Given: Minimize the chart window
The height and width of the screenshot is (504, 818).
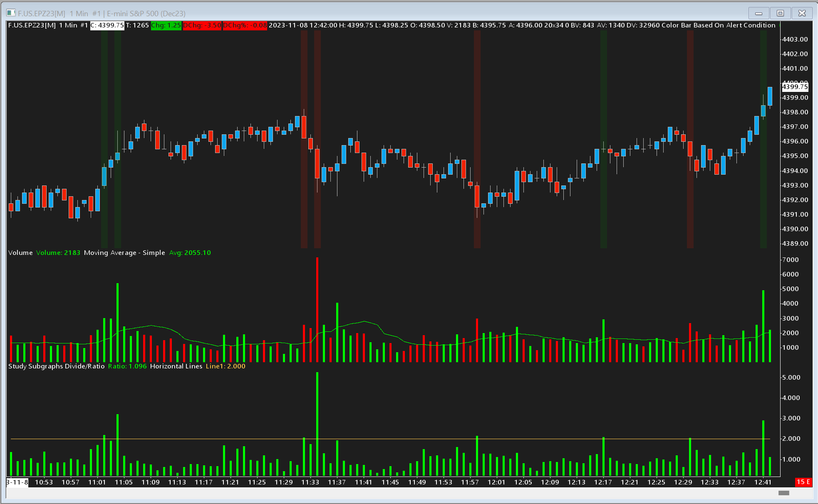Looking at the screenshot, I should pos(759,13).
